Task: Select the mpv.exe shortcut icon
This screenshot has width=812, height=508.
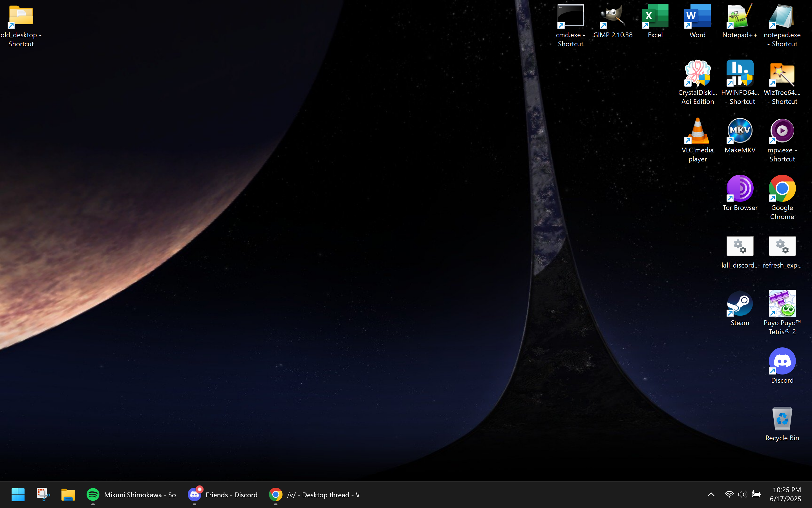Action: (782, 141)
